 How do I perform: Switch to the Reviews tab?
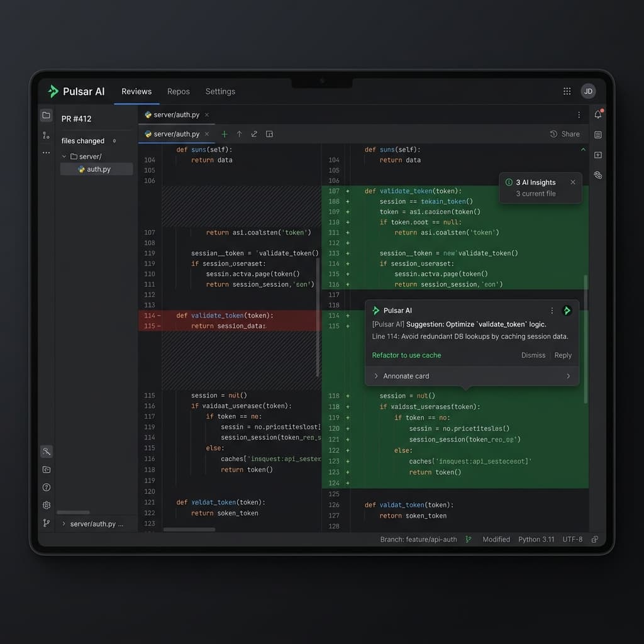coord(136,92)
